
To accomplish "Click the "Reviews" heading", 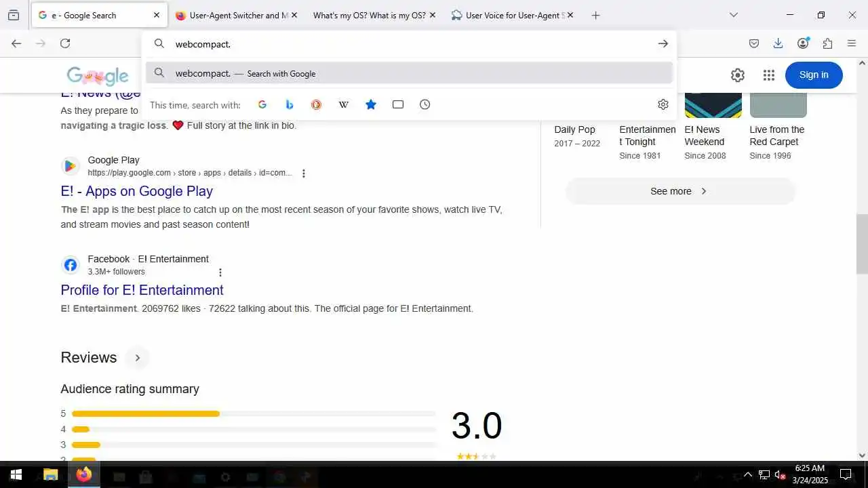I will click(x=89, y=358).
